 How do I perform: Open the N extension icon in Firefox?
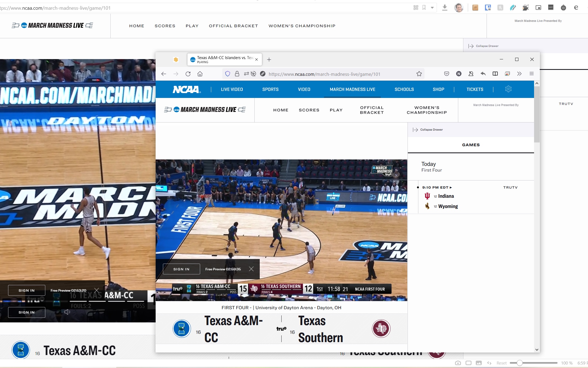(x=459, y=74)
